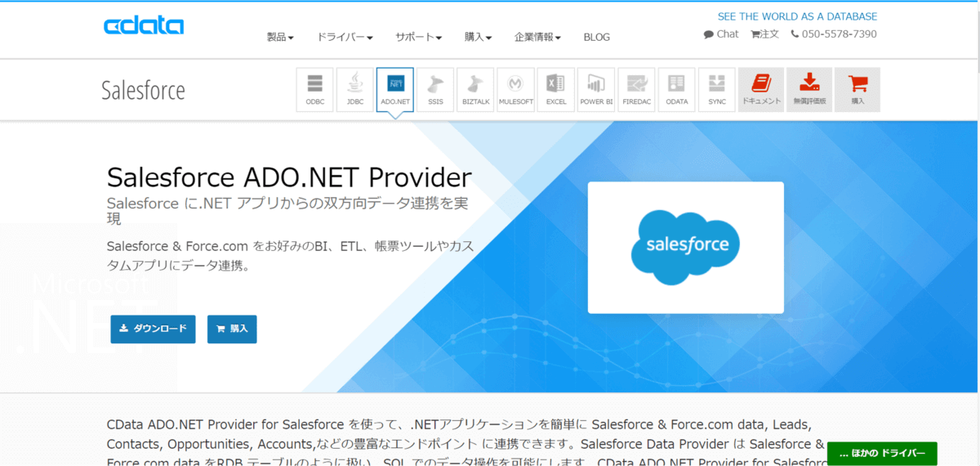Select the OData icon
This screenshot has height=466, width=980.
pos(676,89)
